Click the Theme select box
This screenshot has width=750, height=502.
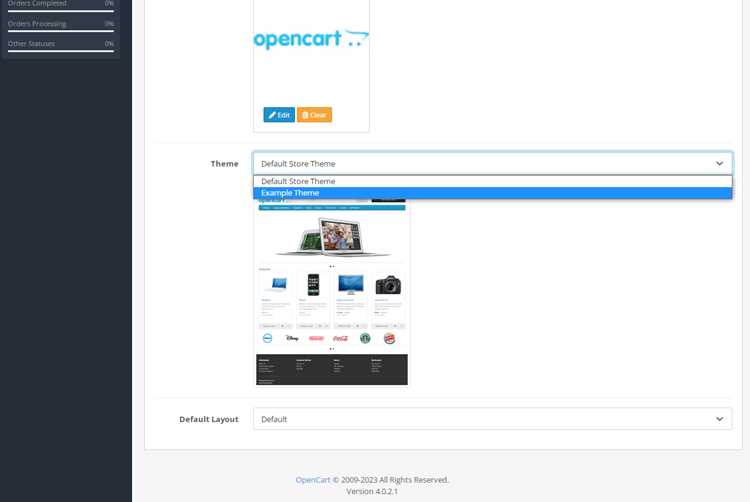tap(493, 164)
